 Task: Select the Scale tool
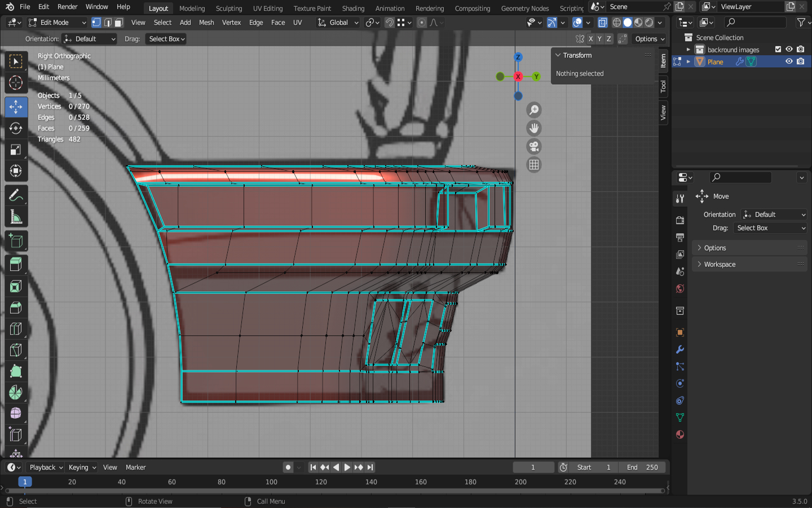point(16,150)
